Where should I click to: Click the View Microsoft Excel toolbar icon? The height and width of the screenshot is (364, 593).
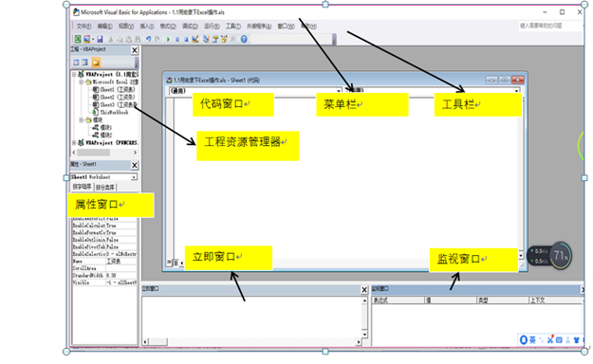(78, 39)
